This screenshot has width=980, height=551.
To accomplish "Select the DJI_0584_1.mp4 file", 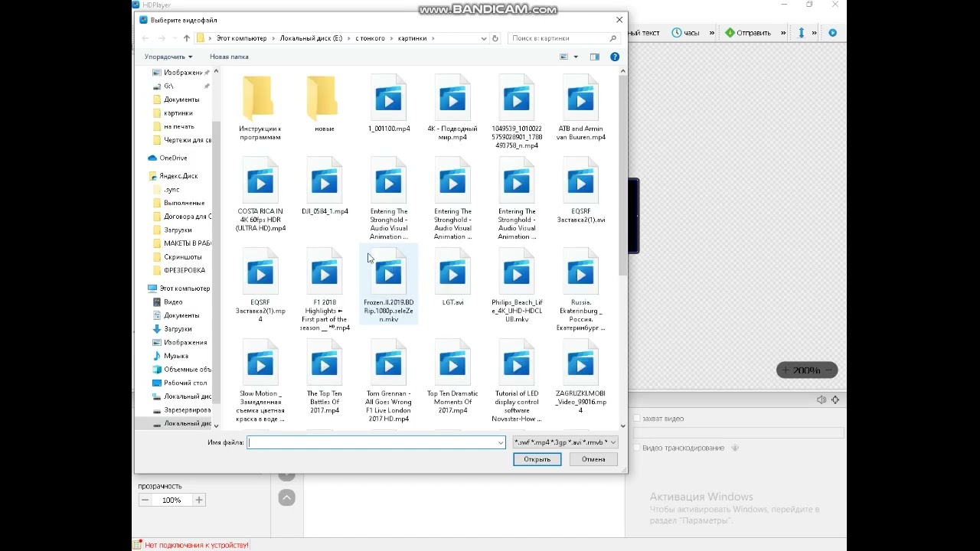I will pyautogui.click(x=325, y=186).
